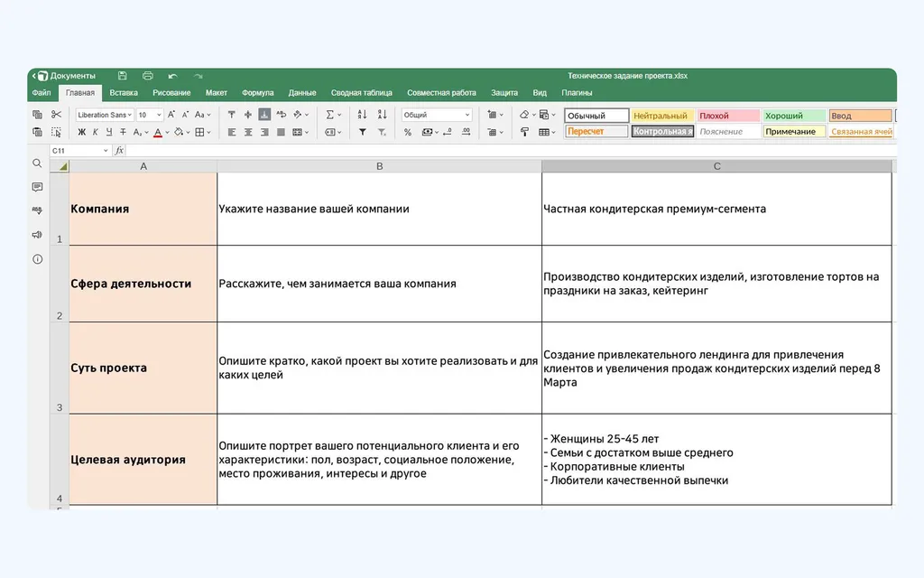Apply percent style to the cell
The width and height of the screenshot is (924, 578).
pos(408,132)
